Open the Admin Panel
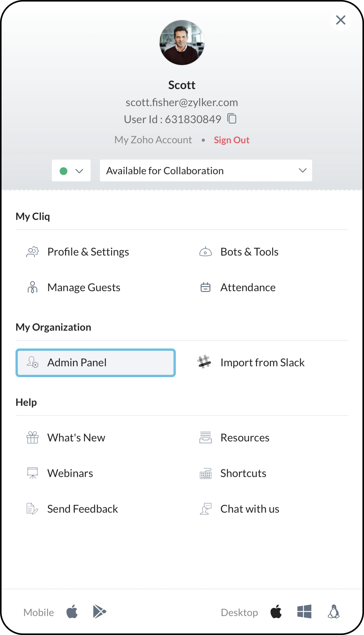The height and width of the screenshot is (635, 364). pos(96,363)
